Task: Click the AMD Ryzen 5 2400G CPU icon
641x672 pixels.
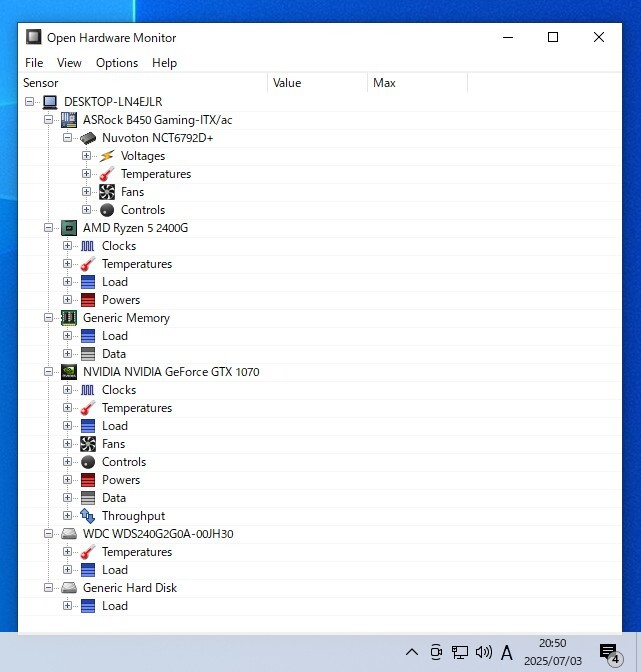Action: [x=69, y=228]
